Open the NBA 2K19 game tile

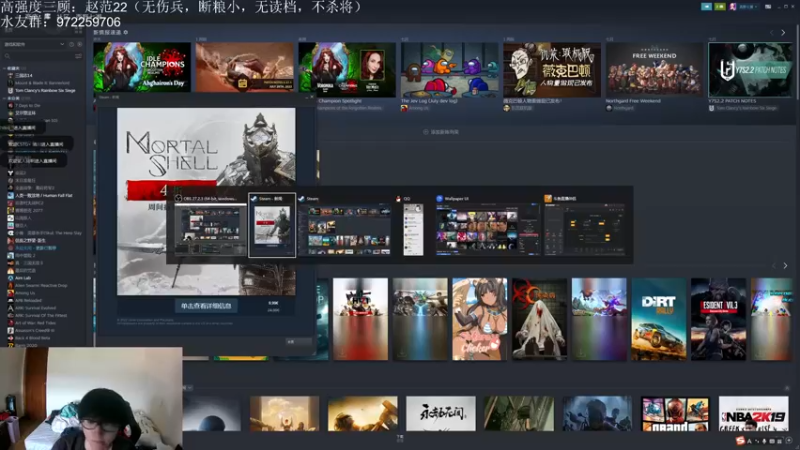click(x=753, y=413)
